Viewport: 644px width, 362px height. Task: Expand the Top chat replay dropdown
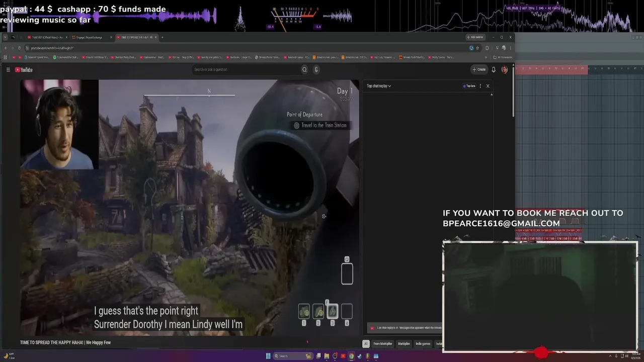pos(379,86)
